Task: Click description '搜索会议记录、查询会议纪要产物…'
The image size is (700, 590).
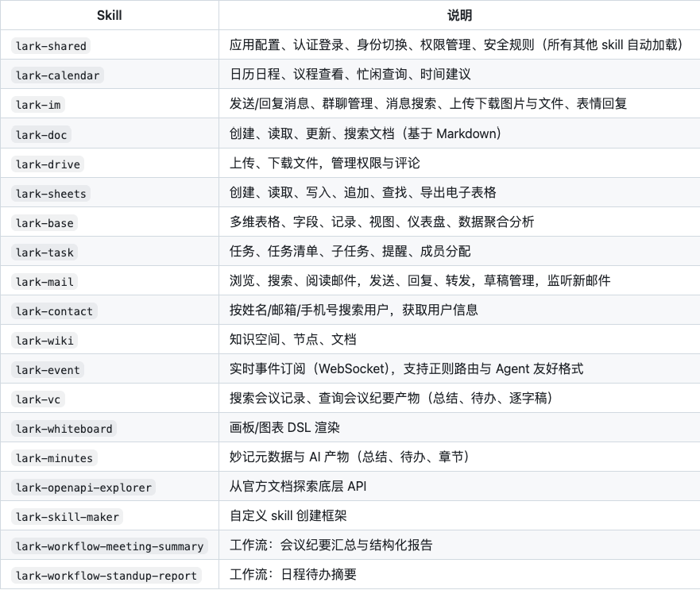Action: point(392,398)
